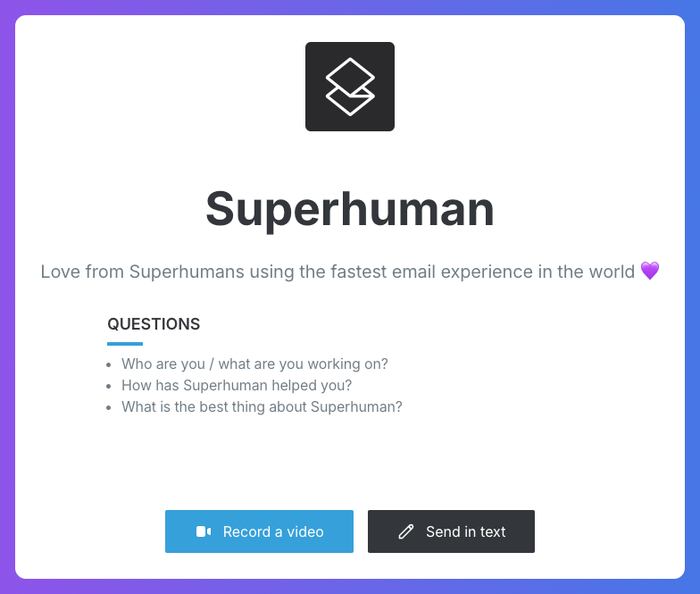Click the bullet before "What is the best thing"
Viewport: 700px width, 594px height.
tap(109, 407)
